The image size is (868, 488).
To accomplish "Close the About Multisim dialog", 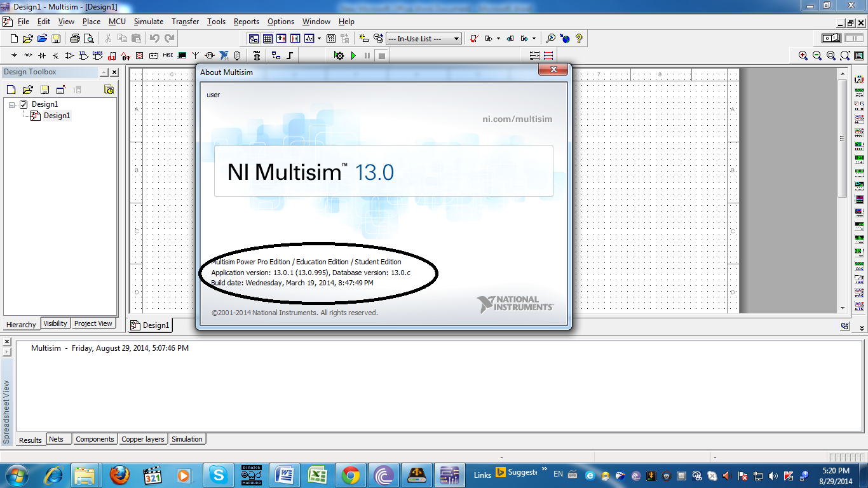I will pos(553,69).
